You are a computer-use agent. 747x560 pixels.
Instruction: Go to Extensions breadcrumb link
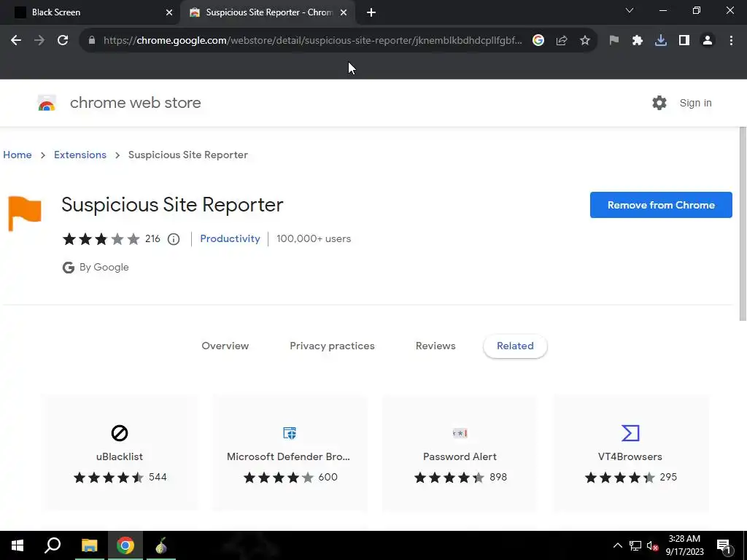click(x=80, y=155)
